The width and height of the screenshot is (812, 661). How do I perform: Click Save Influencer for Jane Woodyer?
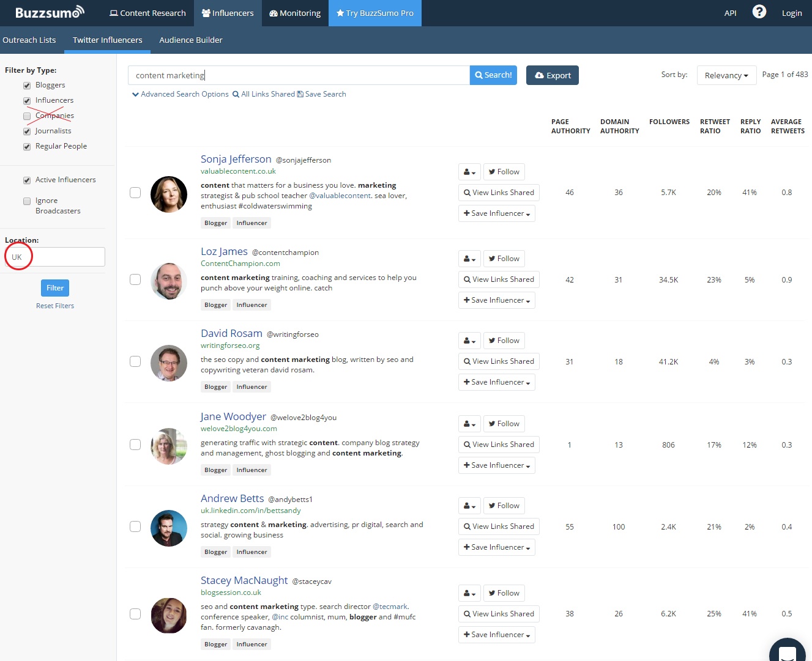tap(497, 465)
